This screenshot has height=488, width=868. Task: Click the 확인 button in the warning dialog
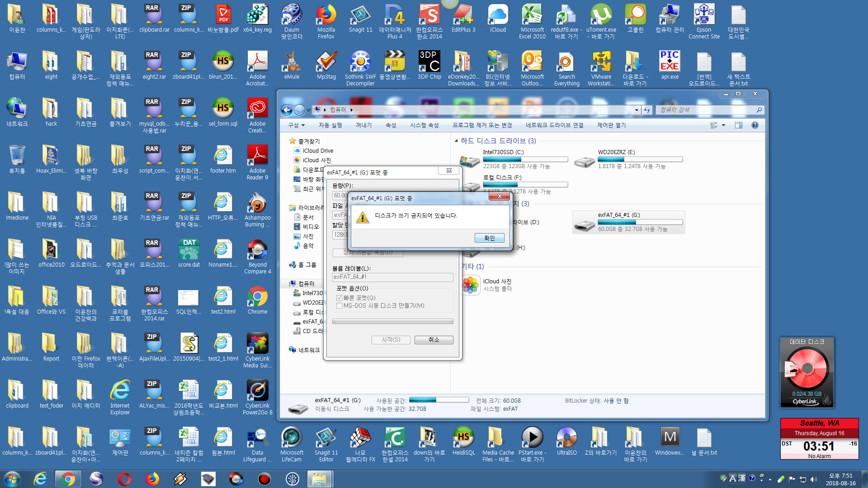[x=489, y=238]
